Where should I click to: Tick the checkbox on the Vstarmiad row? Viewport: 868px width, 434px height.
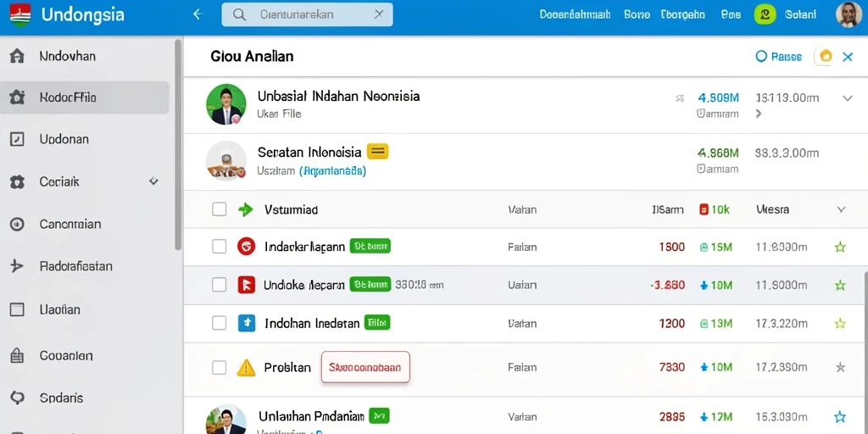point(220,209)
